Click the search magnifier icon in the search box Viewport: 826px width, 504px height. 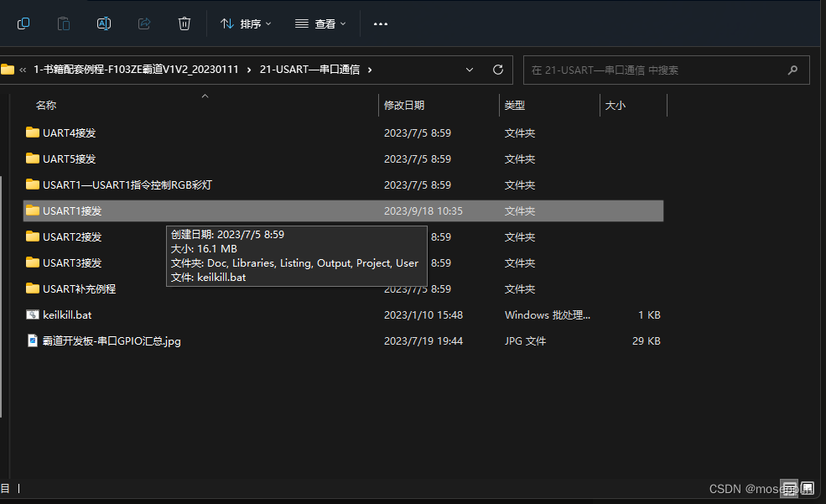click(792, 70)
